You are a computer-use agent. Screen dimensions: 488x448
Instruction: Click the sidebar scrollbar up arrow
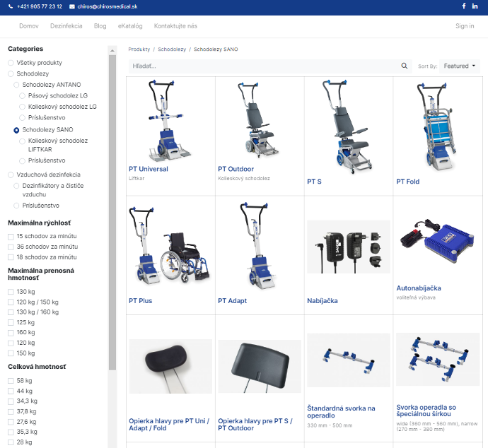(x=112, y=50)
